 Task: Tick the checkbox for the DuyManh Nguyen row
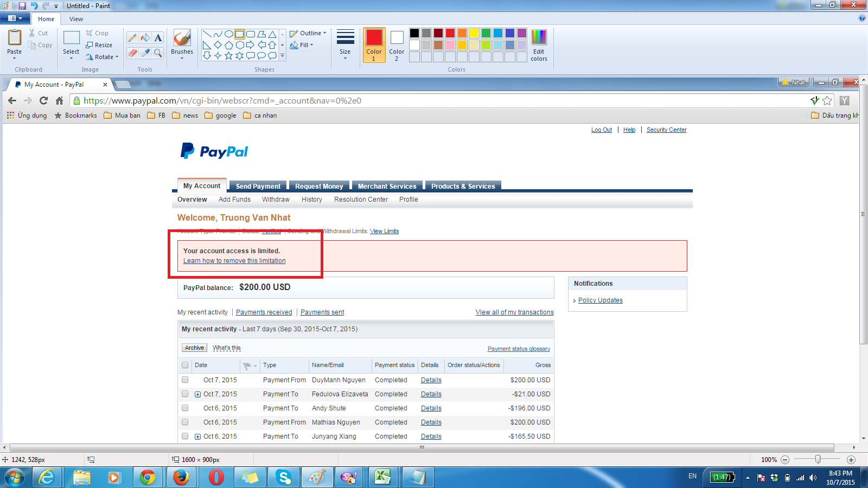tap(185, 380)
